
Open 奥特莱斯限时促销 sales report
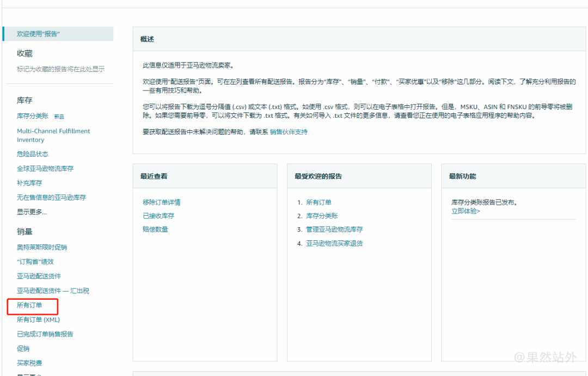point(42,247)
